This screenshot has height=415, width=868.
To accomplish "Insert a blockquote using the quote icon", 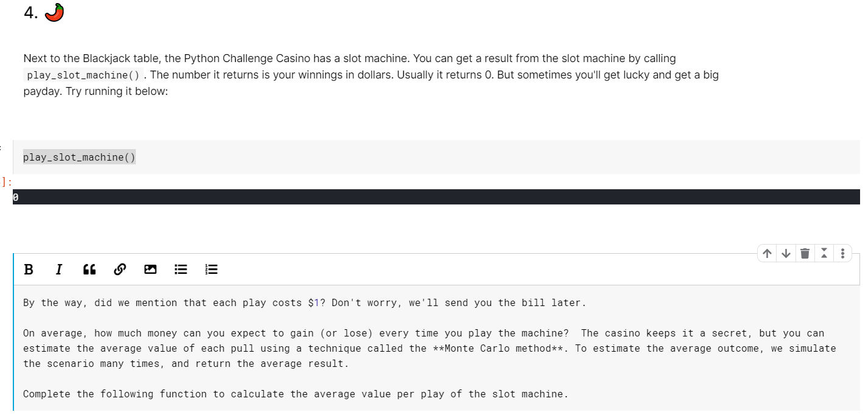I will 89,270.
